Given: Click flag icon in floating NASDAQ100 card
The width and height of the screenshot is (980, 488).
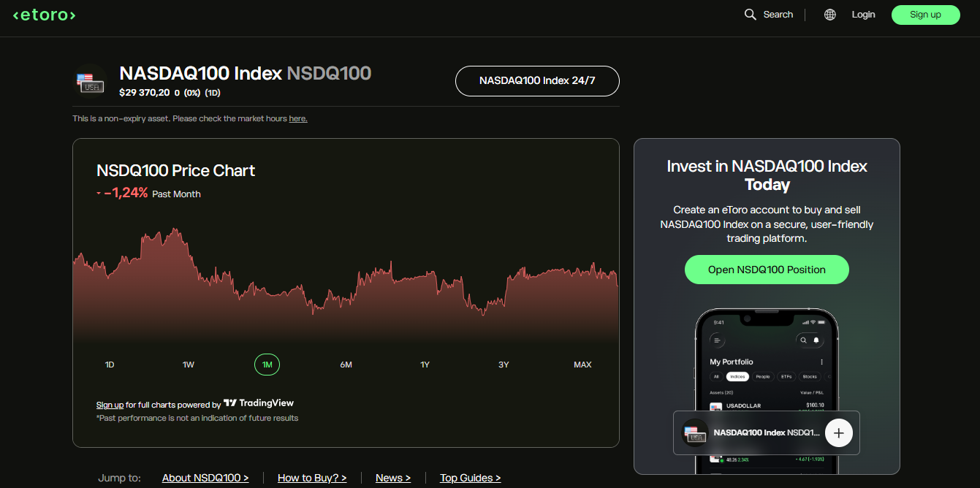Looking at the screenshot, I should pyautogui.click(x=695, y=433).
